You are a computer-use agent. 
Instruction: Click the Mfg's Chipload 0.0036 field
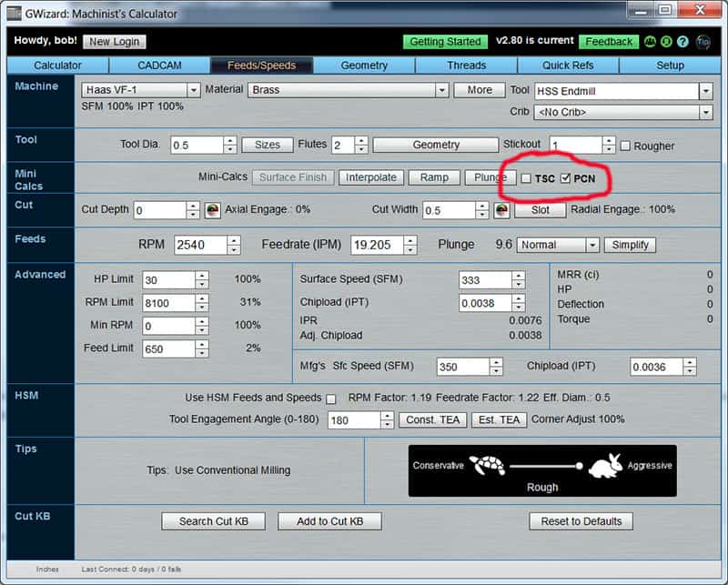pyautogui.click(x=656, y=367)
